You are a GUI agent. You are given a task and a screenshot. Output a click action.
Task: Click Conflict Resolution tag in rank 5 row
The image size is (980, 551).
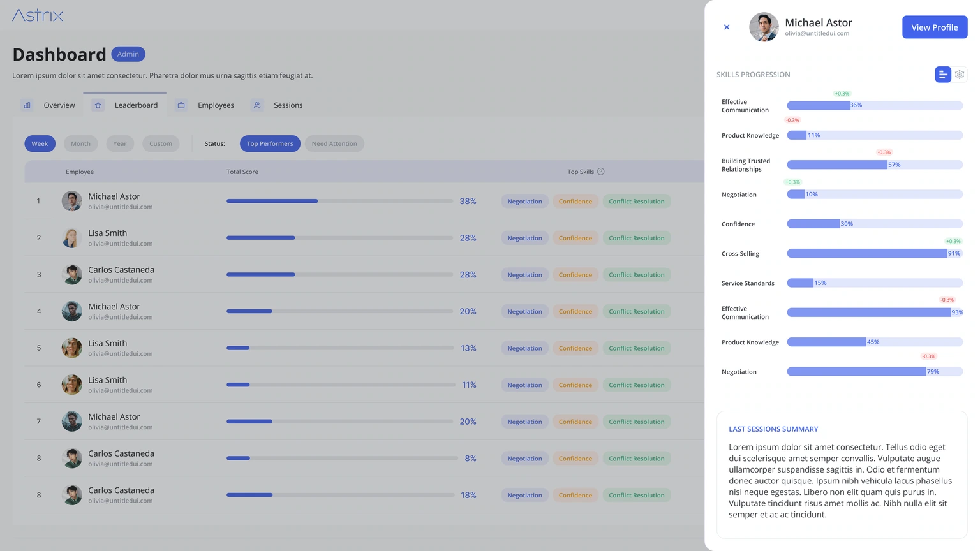tap(636, 348)
